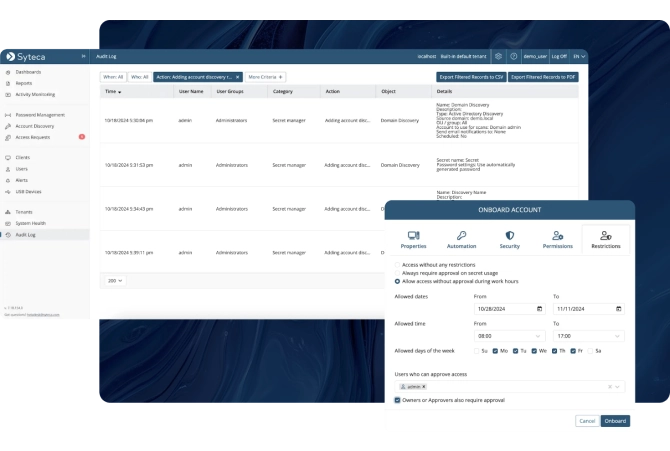This screenshot has height=451, width=670.
Task: Open the 08:00 start time dropdown
Action: pos(509,336)
